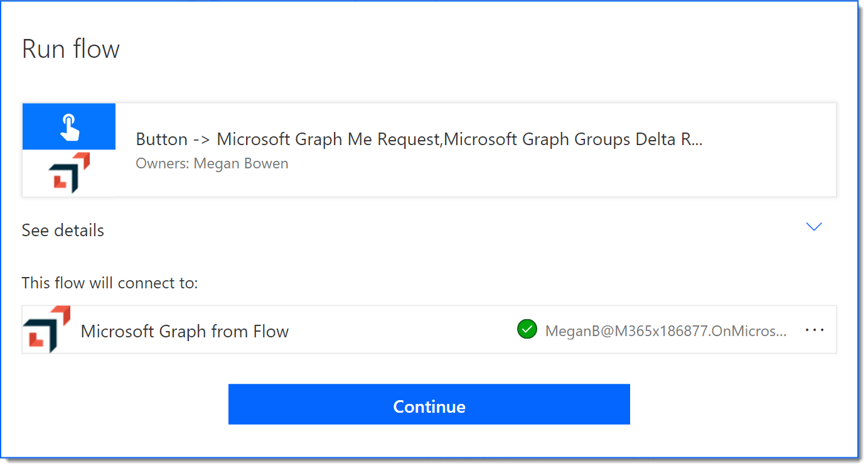Click the Microsoft Graph from Flow label

pyautogui.click(x=185, y=331)
